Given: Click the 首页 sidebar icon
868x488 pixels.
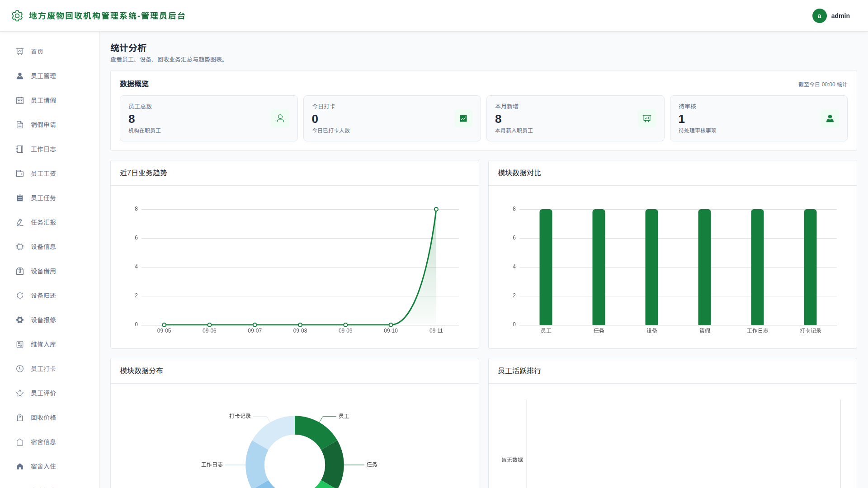Looking at the screenshot, I should [20, 52].
